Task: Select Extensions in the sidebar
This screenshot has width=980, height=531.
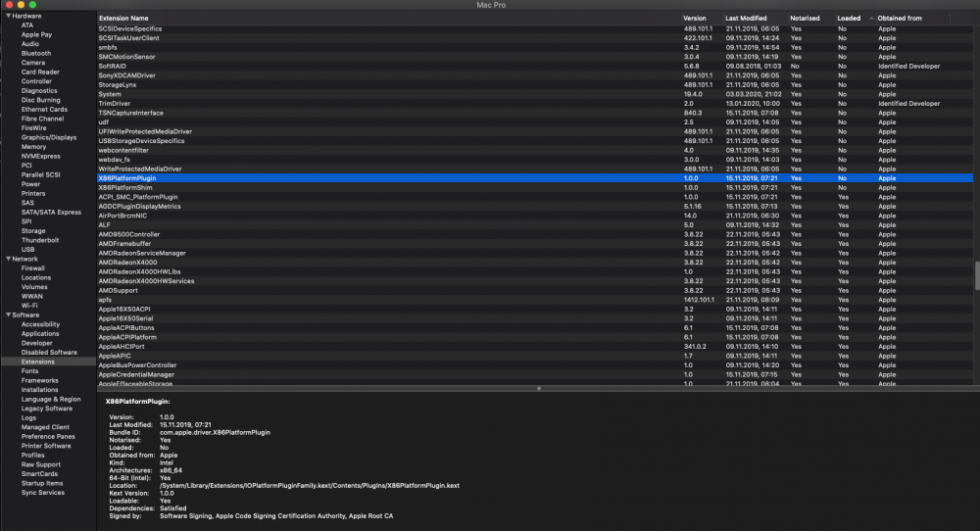Action: tap(37, 362)
